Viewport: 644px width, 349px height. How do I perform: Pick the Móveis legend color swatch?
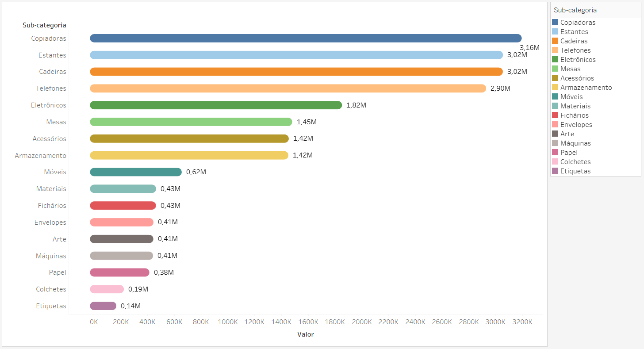pos(555,96)
